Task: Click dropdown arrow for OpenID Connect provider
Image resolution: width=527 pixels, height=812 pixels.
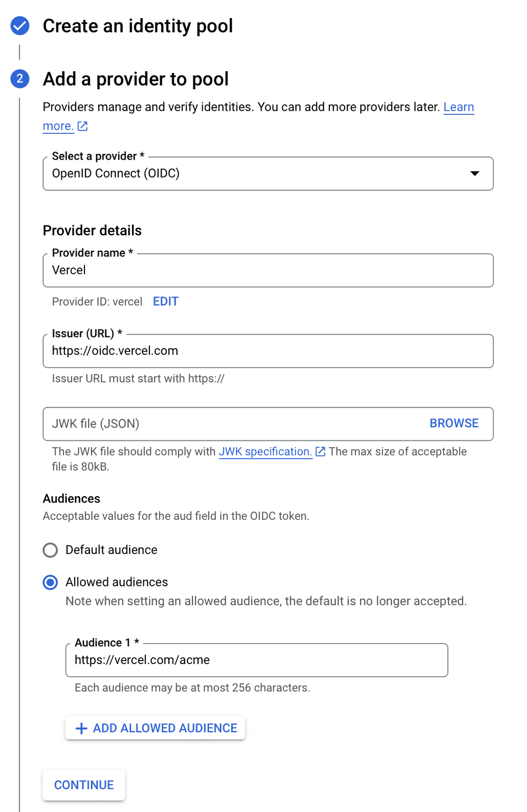Action: pos(474,174)
